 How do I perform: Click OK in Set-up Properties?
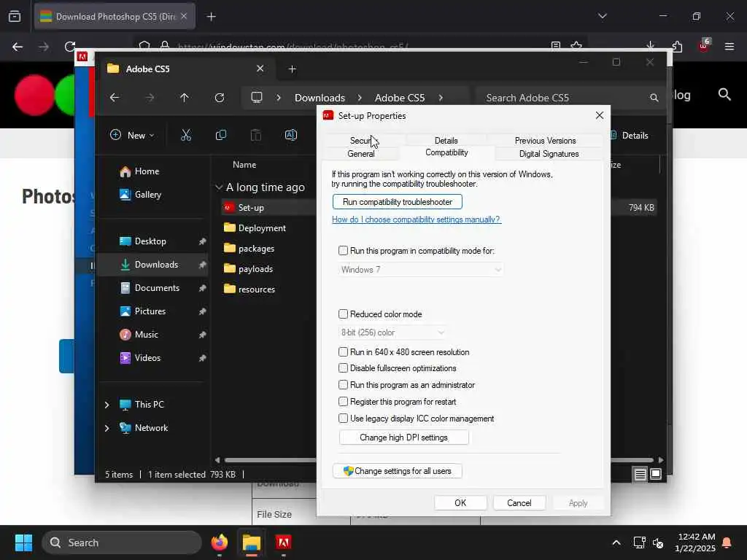[x=460, y=503]
